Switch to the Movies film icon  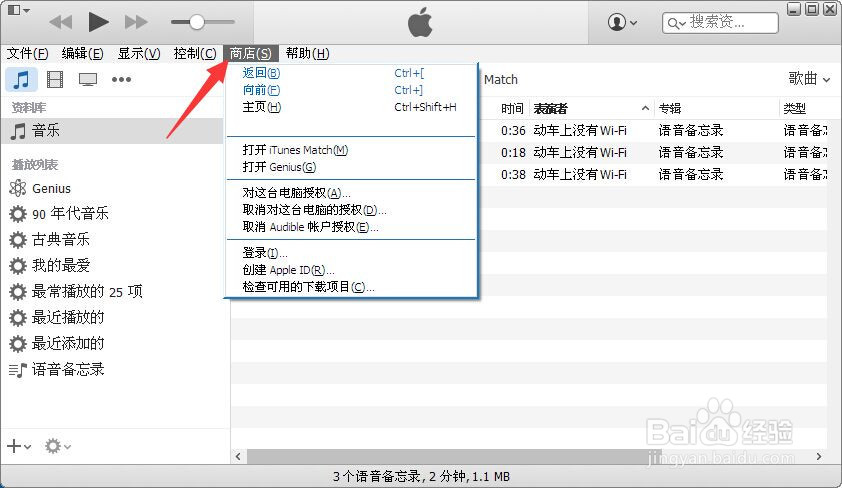[x=55, y=79]
